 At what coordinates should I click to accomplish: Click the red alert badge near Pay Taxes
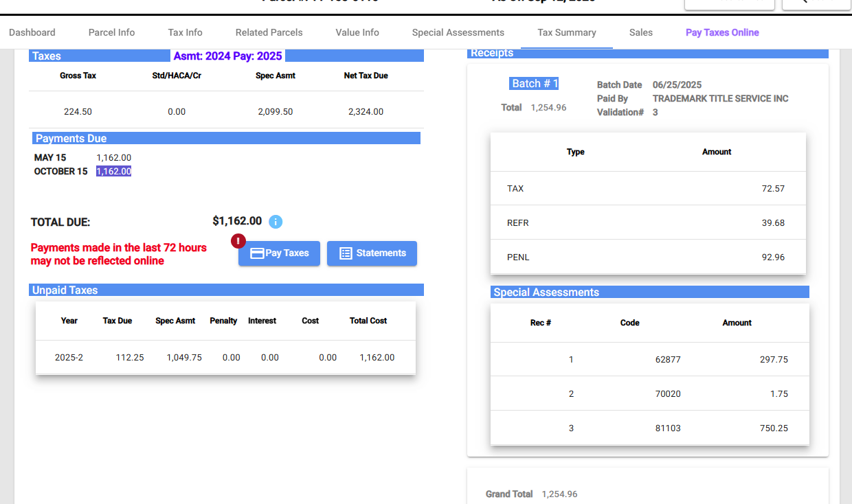[x=238, y=241]
